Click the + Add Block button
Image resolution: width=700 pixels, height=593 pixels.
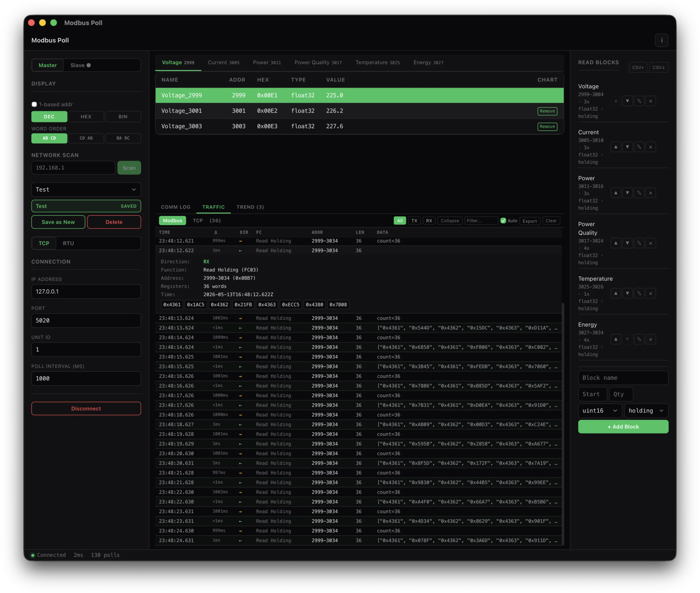[623, 427]
